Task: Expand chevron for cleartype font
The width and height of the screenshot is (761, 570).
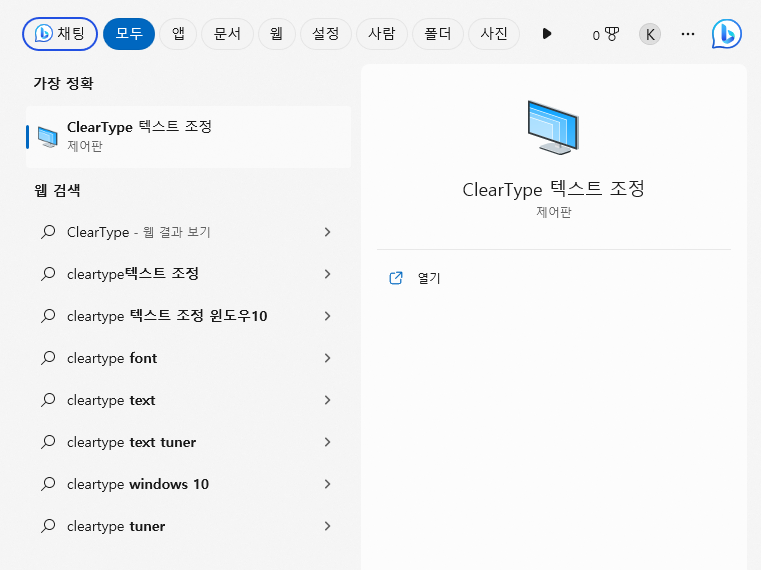Action: click(x=328, y=358)
